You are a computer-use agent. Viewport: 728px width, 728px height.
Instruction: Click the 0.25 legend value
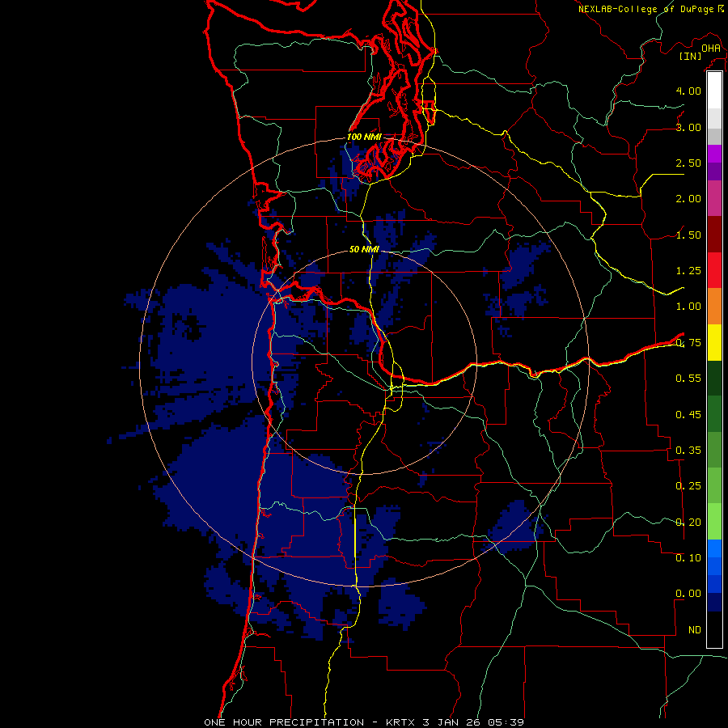click(688, 486)
